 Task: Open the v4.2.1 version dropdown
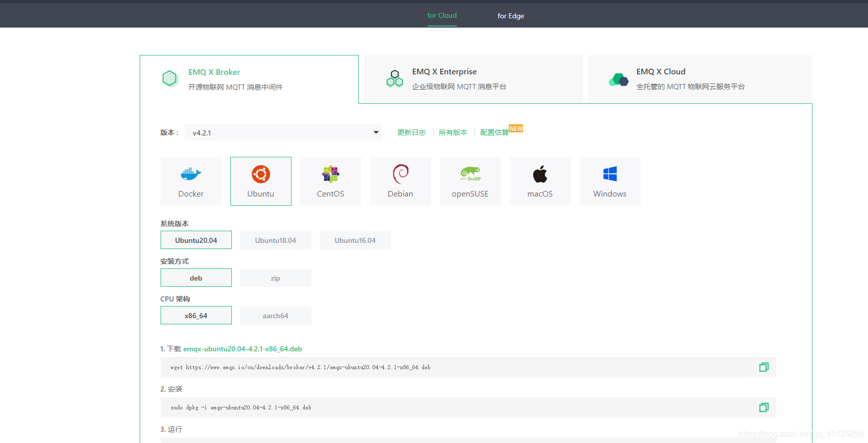tap(283, 132)
